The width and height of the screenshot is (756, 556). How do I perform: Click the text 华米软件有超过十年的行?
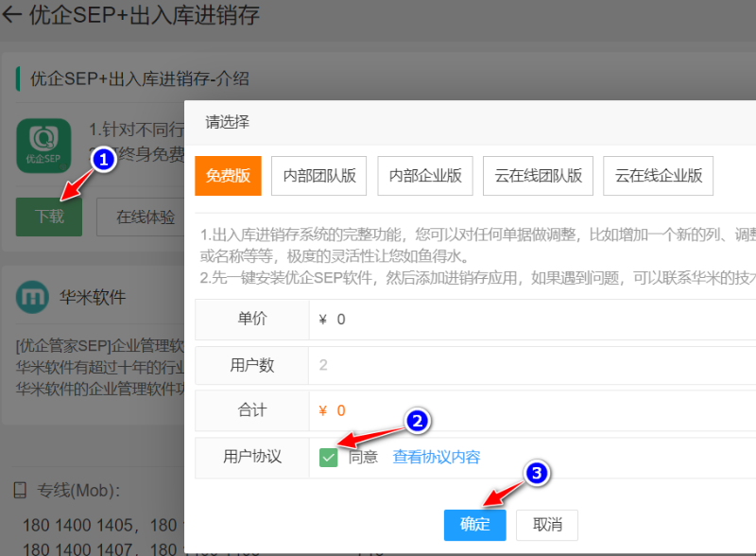coord(100,368)
